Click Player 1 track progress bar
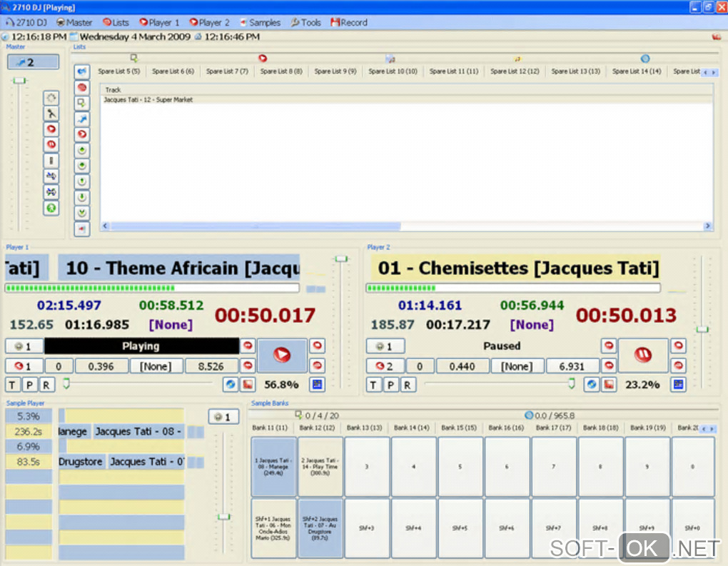 (x=152, y=288)
